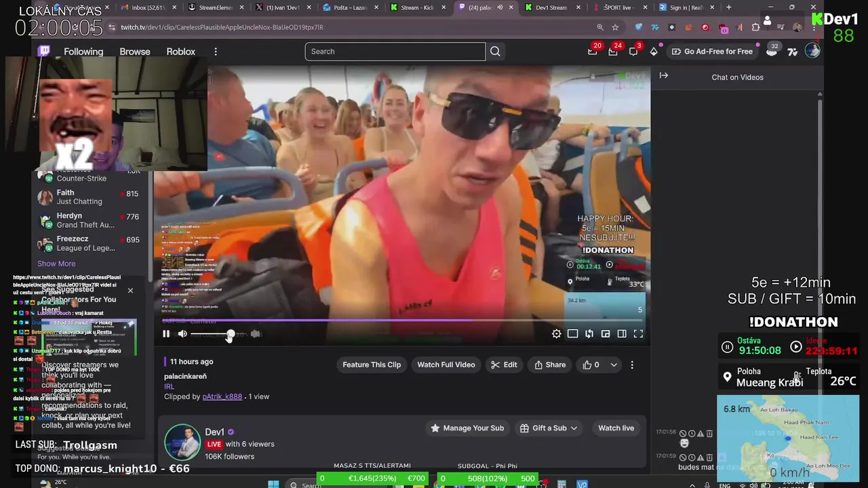Open a new browser tab

tap(729, 7)
